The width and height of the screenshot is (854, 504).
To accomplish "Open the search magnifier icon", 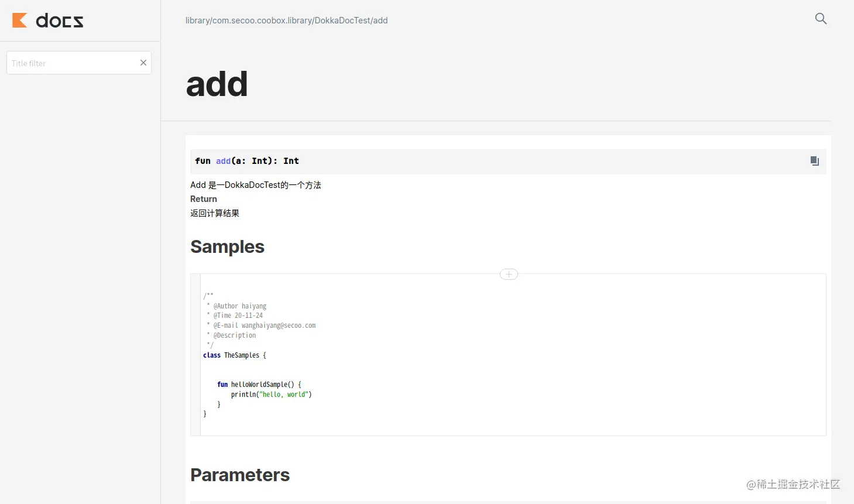I will pos(821,19).
